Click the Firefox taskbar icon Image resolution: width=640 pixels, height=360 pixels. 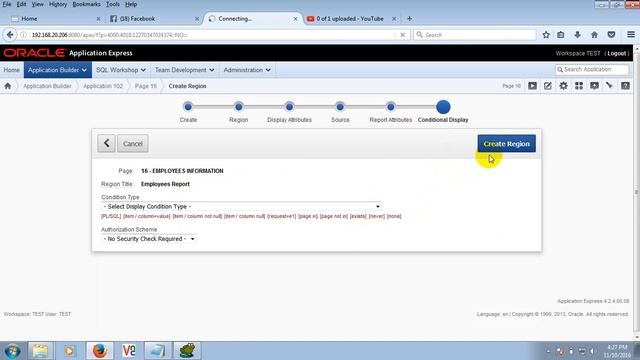click(x=99, y=351)
